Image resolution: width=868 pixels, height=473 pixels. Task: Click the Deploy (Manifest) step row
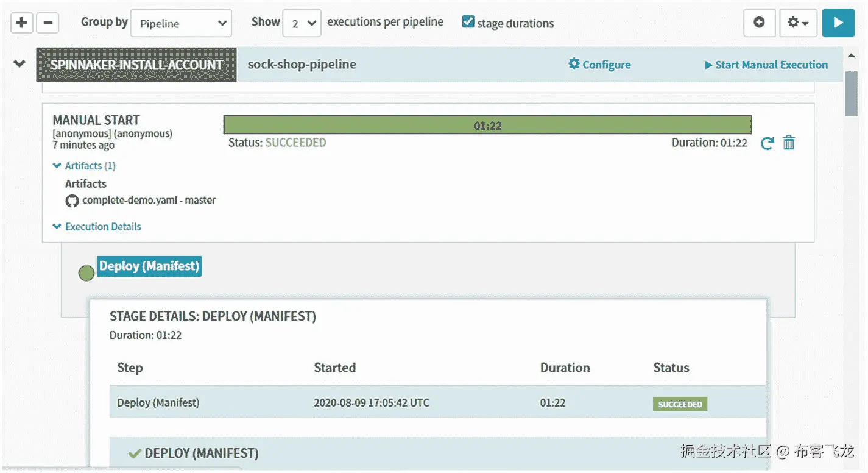click(x=438, y=402)
